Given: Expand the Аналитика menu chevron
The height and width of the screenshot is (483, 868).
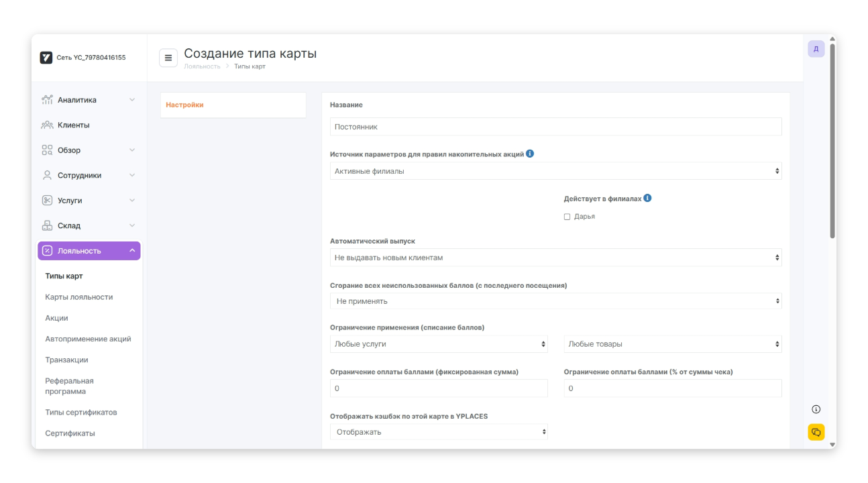Looking at the screenshot, I should 132,100.
